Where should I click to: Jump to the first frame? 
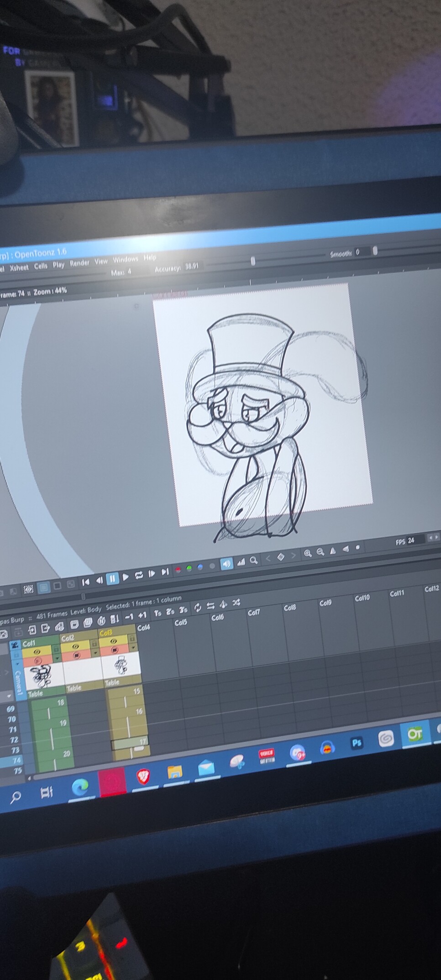[85, 582]
